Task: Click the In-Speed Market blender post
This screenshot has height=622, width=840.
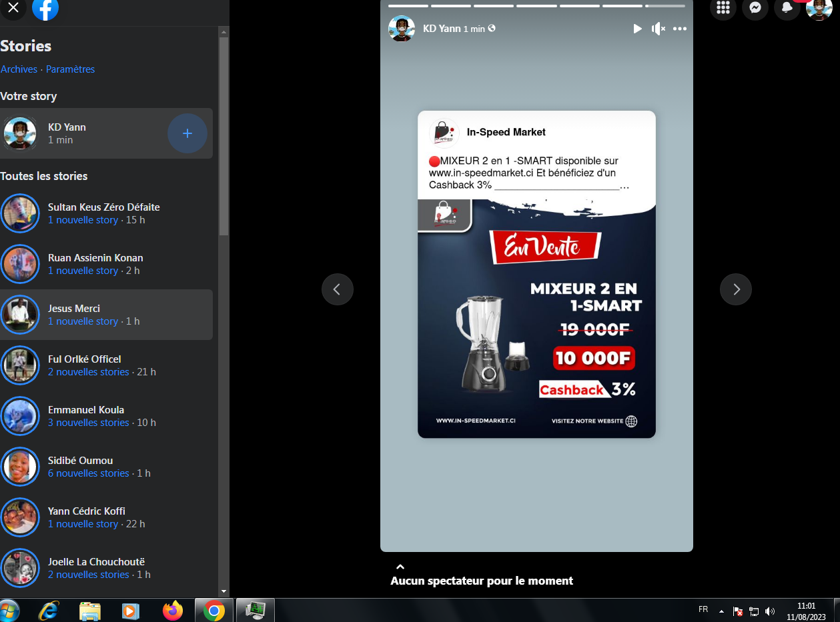Action: pyautogui.click(x=536, y=274)
